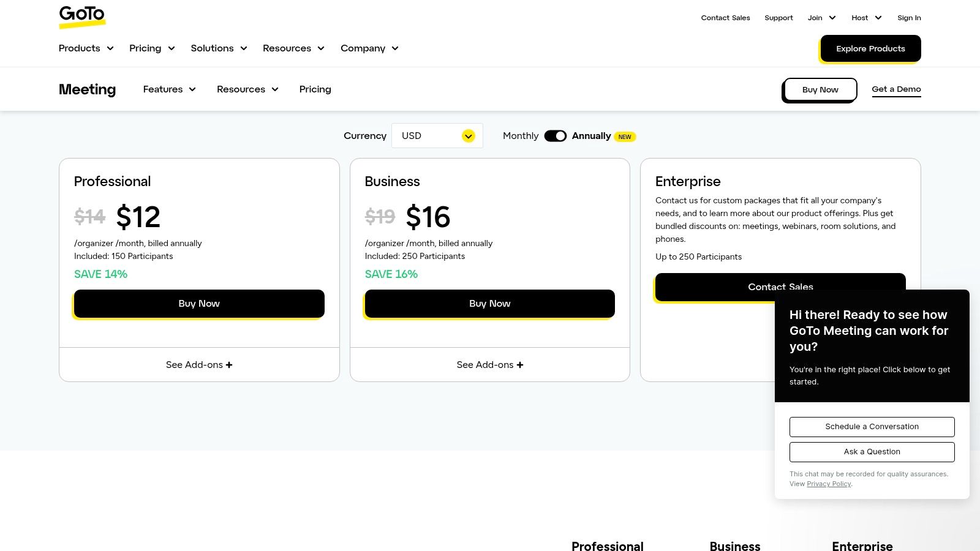Click the GoTo logo

82,17
